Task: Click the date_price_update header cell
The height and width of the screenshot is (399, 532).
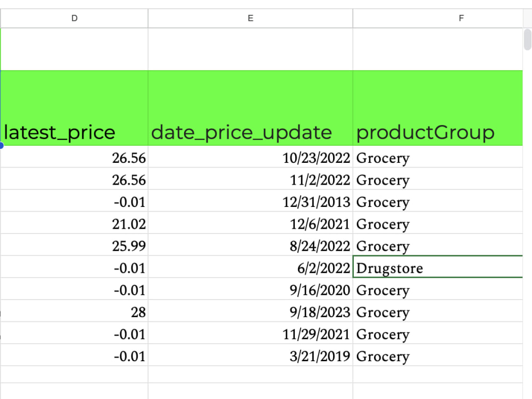Action: click(251, 108)
